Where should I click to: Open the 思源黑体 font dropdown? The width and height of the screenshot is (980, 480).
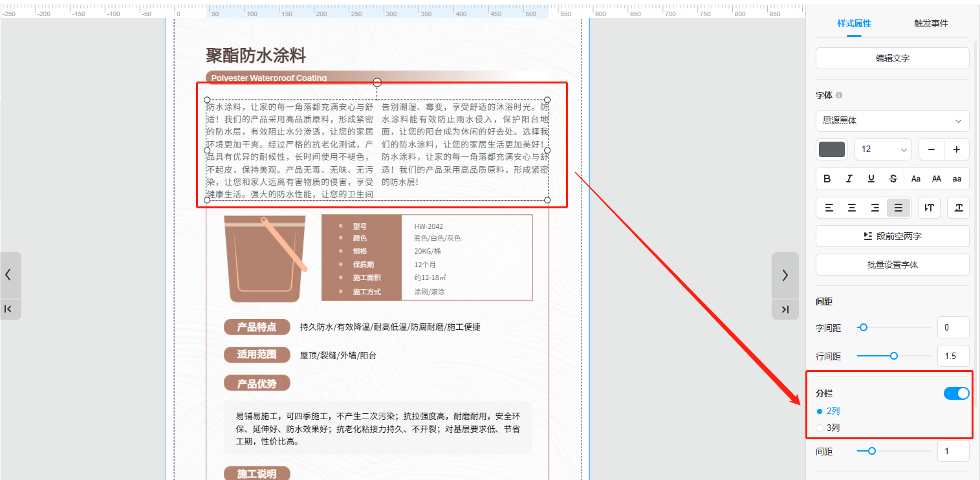[x=892, y=120]
